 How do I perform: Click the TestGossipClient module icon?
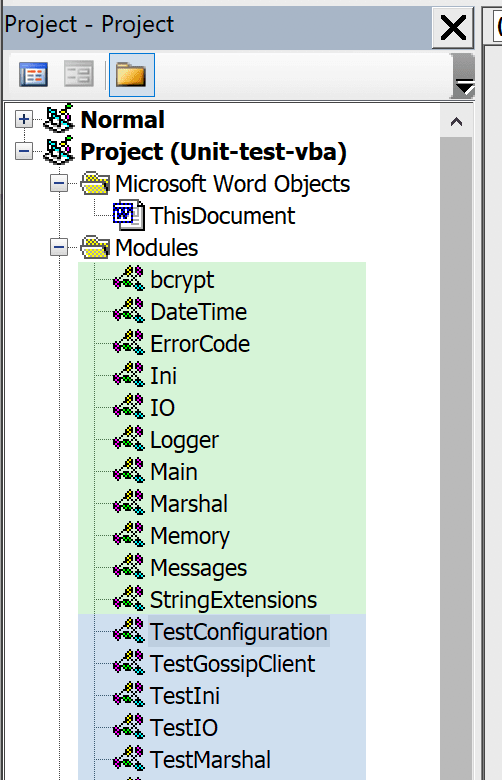129,663
